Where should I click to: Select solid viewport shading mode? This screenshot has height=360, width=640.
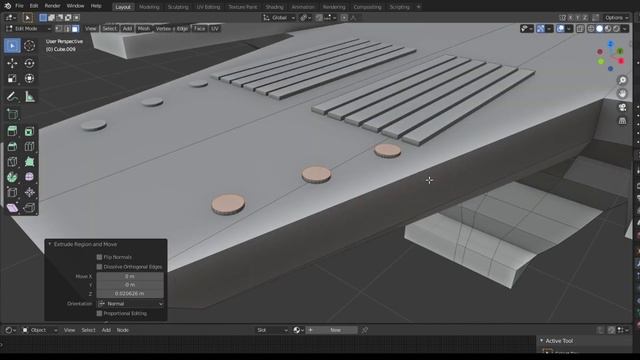[x=599, y=29]
